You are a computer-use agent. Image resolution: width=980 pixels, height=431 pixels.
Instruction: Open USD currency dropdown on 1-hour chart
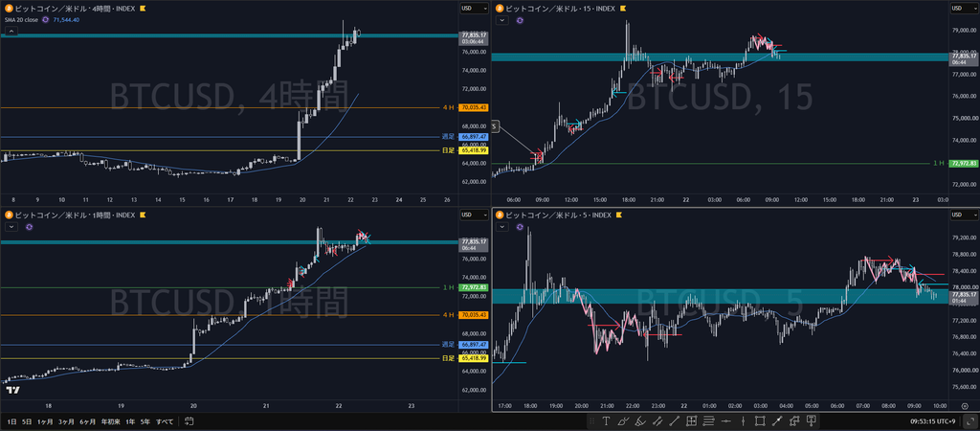pos(475,215)
